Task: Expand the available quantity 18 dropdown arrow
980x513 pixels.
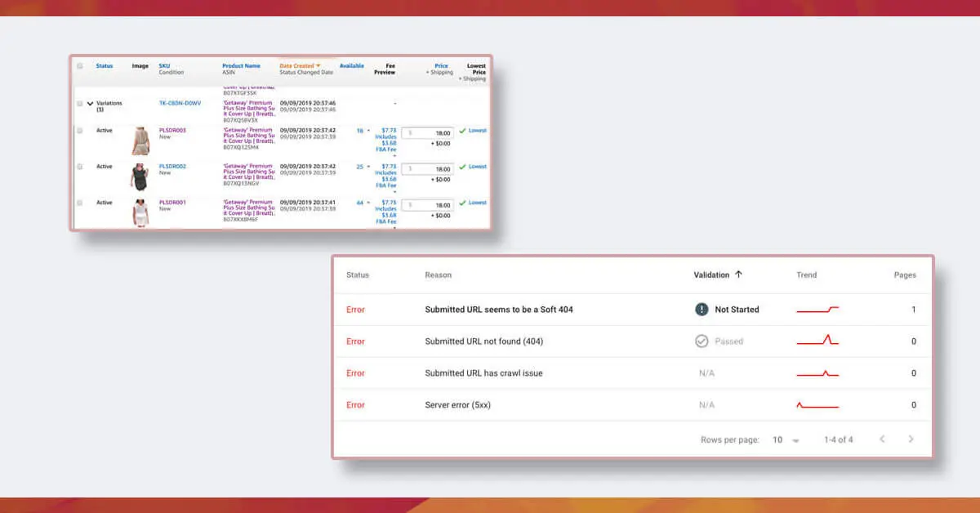Action: [368, 131]
